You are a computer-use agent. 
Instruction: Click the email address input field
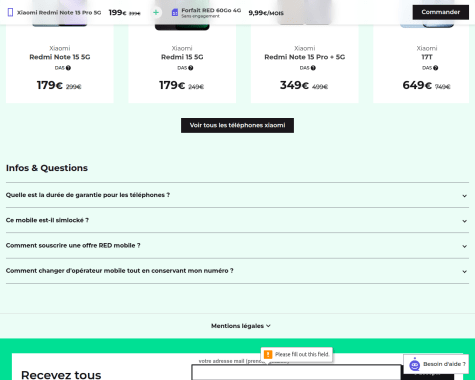(x=296, y=372)
